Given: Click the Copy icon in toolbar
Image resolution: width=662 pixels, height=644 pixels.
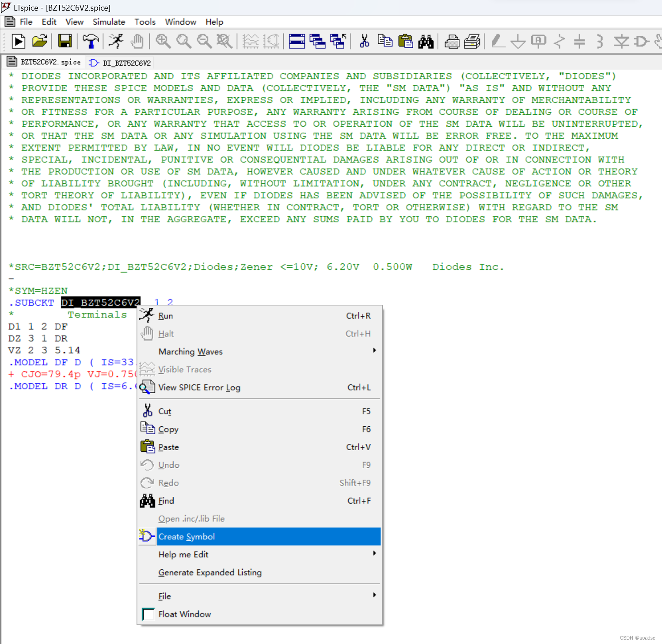Looking at the screenshot, I should (385, 42).
